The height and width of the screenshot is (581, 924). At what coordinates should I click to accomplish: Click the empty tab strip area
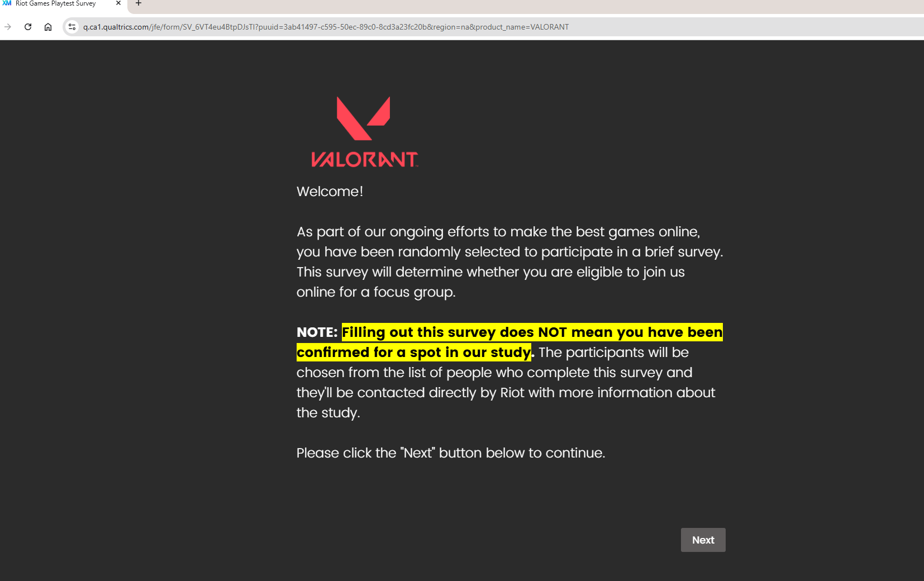point(531,6)
